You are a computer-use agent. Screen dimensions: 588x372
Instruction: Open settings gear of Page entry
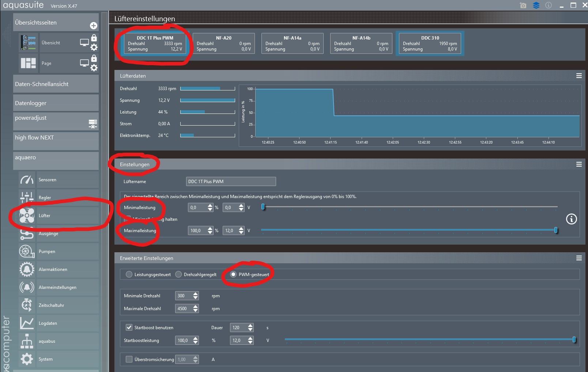tap(94, 68)
